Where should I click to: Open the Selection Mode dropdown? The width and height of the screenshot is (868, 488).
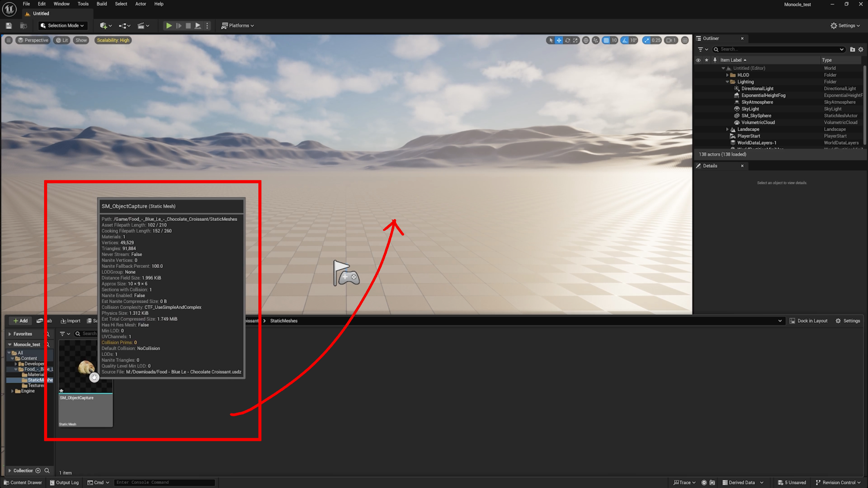[x=63, y=25]
